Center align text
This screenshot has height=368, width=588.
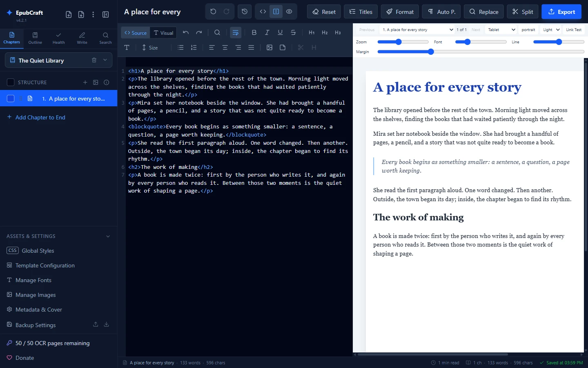click(225, 47)
